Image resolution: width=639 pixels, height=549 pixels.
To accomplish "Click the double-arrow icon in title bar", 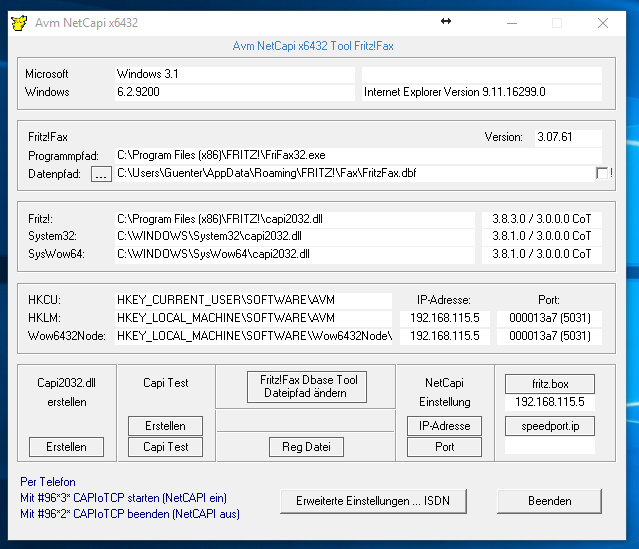I will (x=446, y=21).
